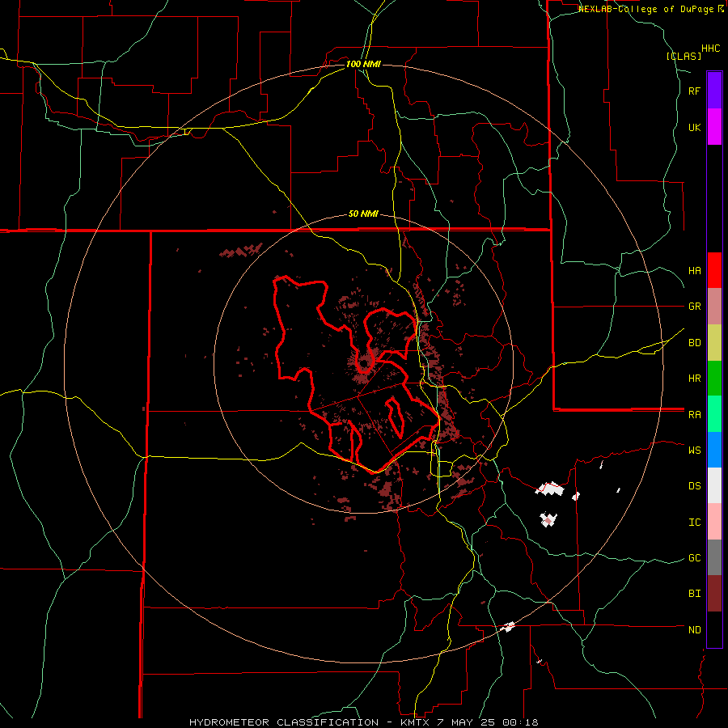Click the UK legend label
Viewport: 728px width, 728px height.
click(695, 127)
